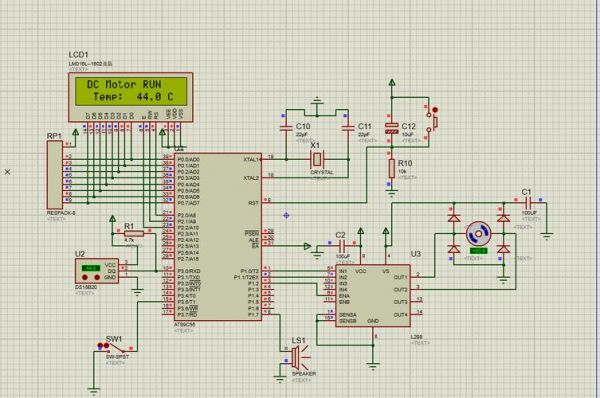Toggle the SW1 SPST switch actuator
The height and width of the screenshot is (398, 600).
click(x=116, y=348)
